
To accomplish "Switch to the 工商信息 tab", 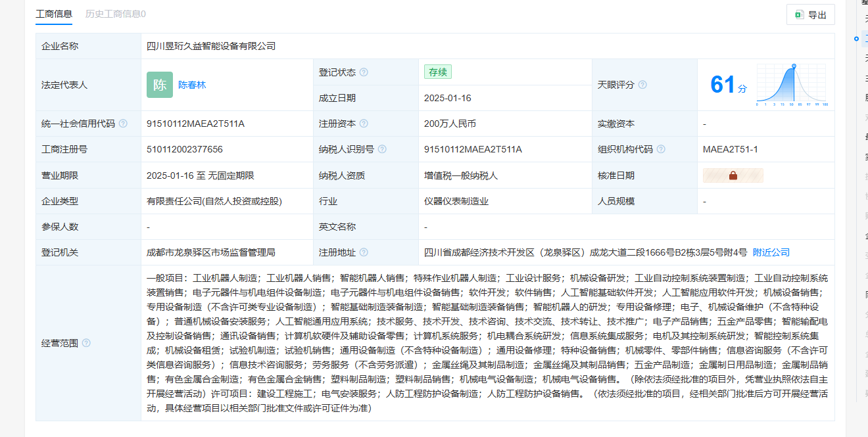I will click(54, 14).
